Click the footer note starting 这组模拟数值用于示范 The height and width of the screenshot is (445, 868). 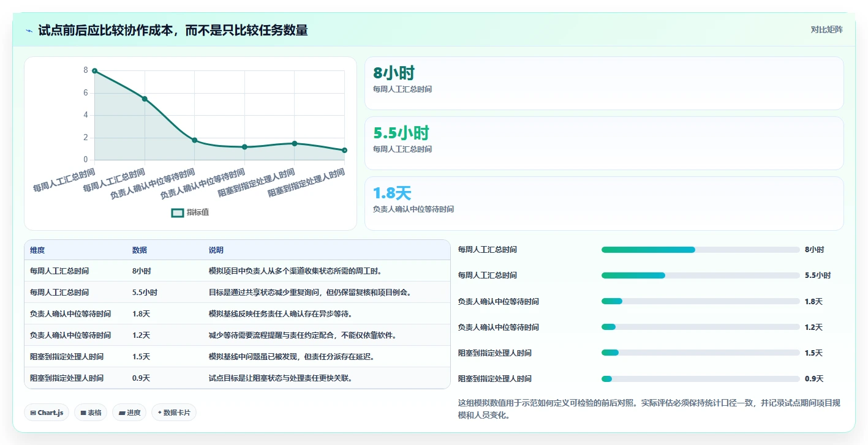pyautogui.click(x=649, y=409)
